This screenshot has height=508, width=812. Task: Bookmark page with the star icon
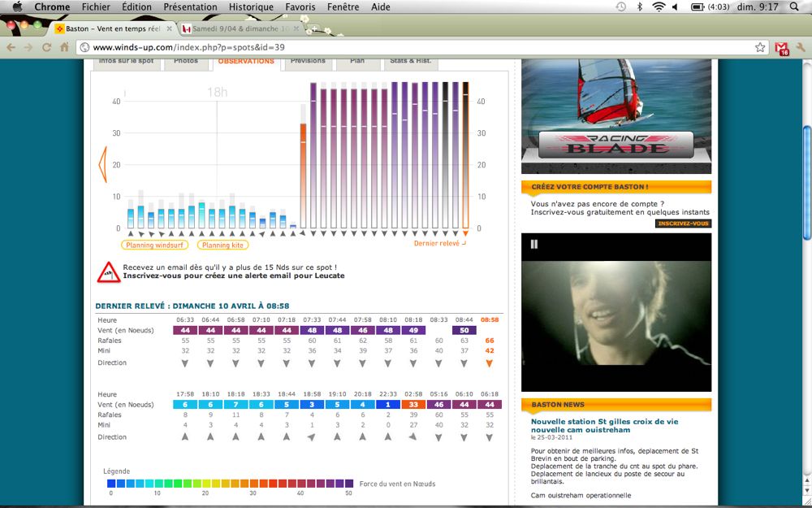(760, 47)
